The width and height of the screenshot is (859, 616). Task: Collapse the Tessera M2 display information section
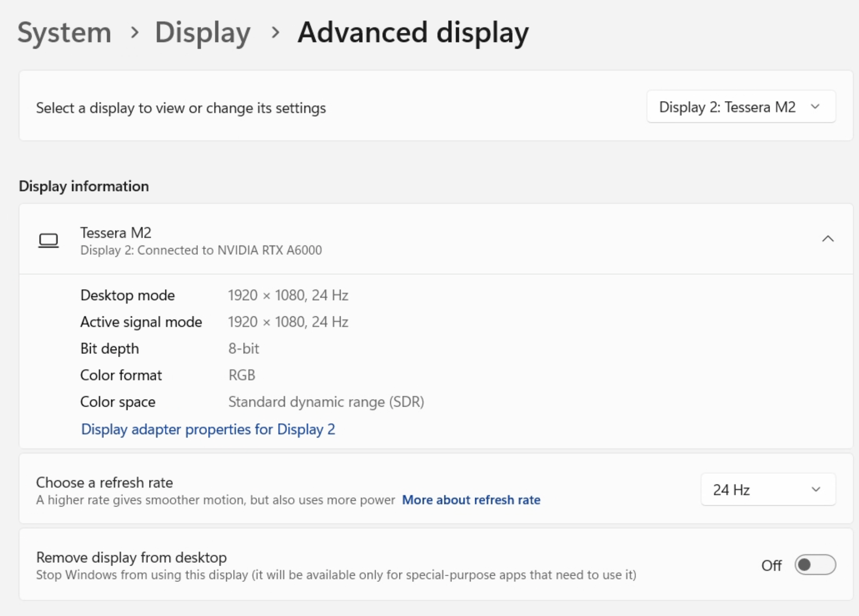click(828, 239)
